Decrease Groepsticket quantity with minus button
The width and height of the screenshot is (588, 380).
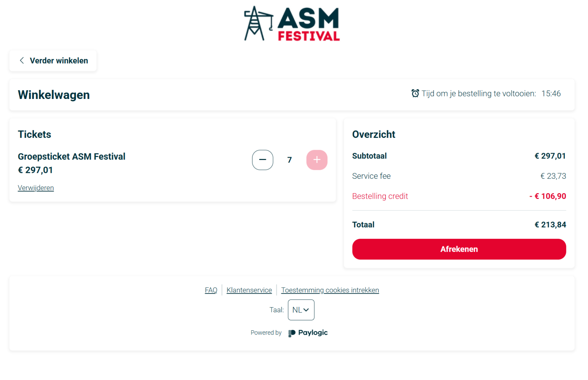pos(262,160)
